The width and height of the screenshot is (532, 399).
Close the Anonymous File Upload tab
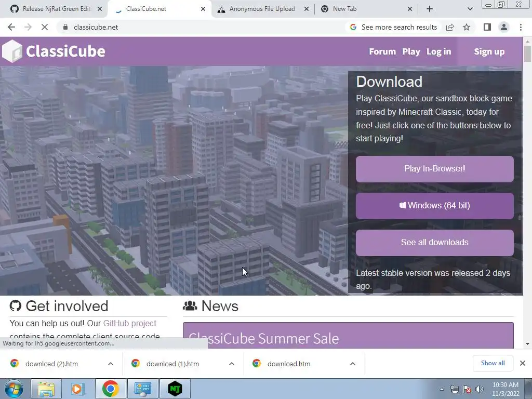pos(307,9)
